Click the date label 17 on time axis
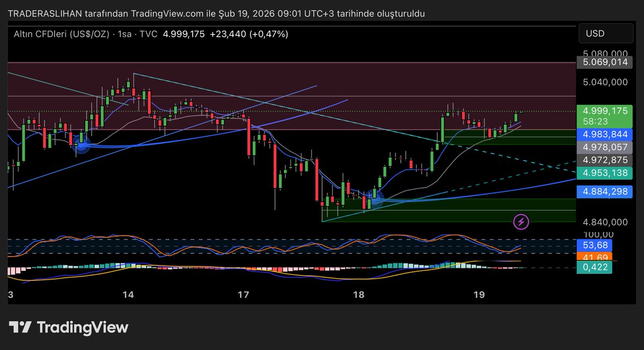This screenshot has height=350, width=644. (x=244, y=295)
